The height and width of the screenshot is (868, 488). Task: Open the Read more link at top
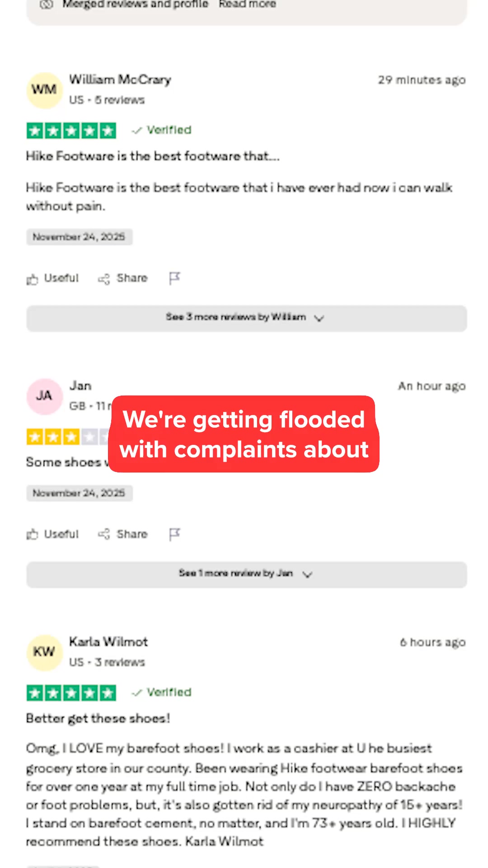pyautogui.click(x=247, y=5)
